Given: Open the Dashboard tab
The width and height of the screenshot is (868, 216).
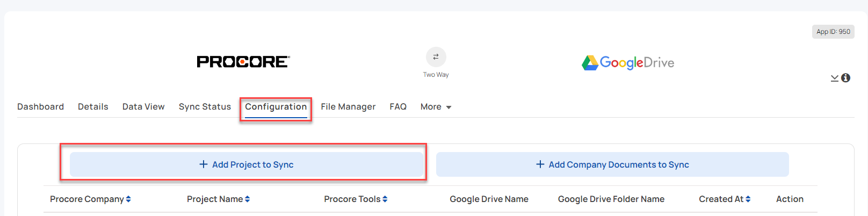Looking at the screenshot, I should (40, 107).
